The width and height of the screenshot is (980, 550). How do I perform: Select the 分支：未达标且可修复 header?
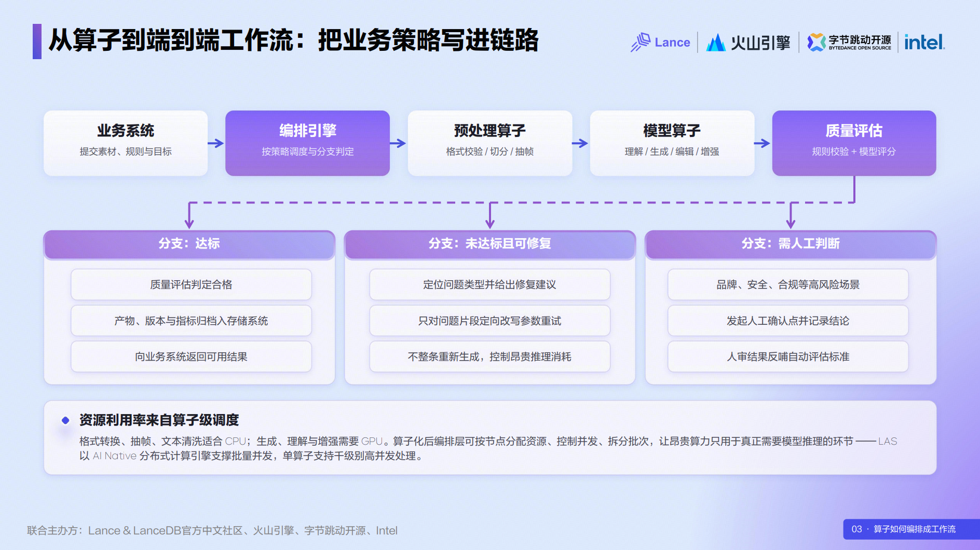(x=490, y=244)
